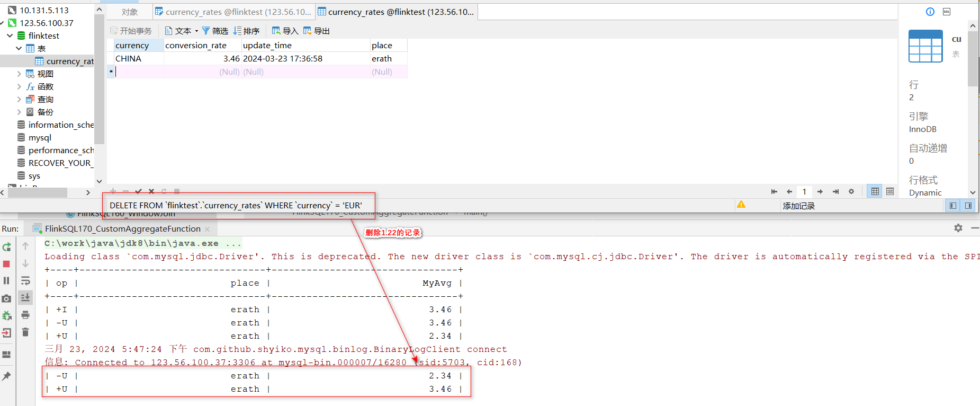Click the CHINA cell in currency column

pos(139,58)
